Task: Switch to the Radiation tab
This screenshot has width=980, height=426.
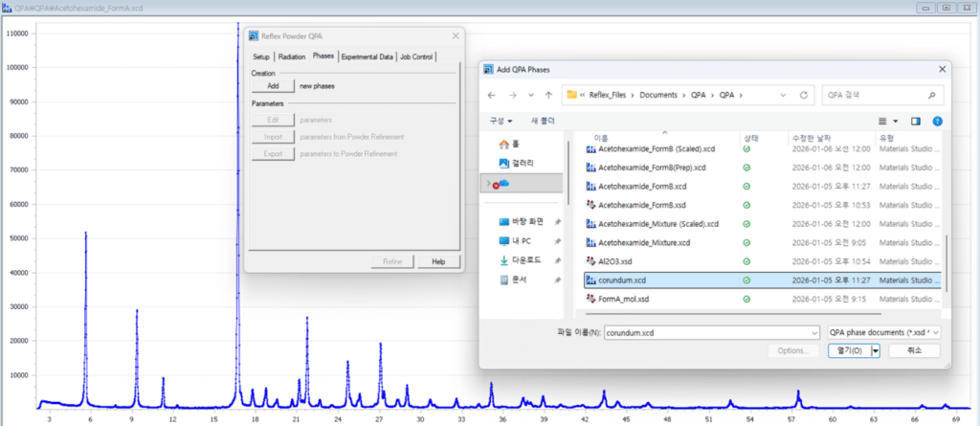Action: 292,56
